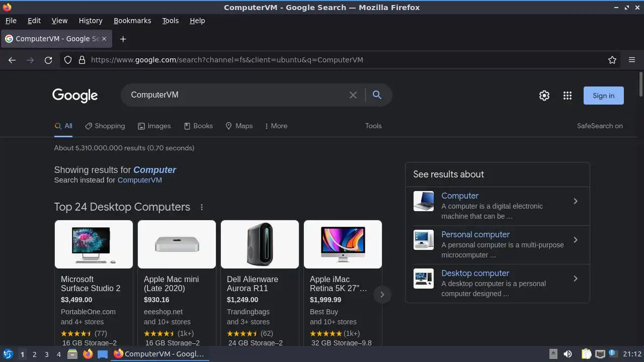Image resolution: width=644 pixels, height=362 pixels.
Task: Expand the Personal computer result chevron
Action: 576,240
